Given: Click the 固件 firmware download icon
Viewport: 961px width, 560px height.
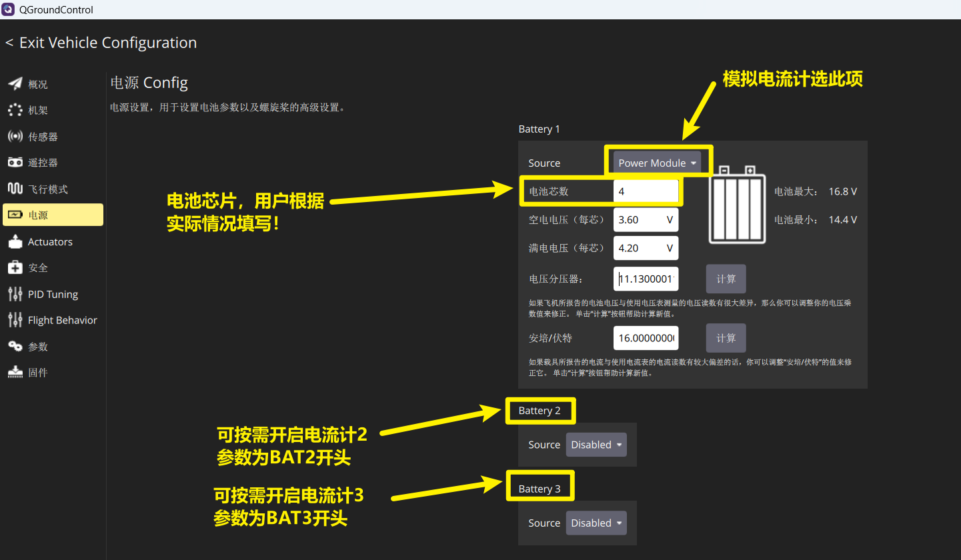Looking at the screenshot, I should 15,372.
